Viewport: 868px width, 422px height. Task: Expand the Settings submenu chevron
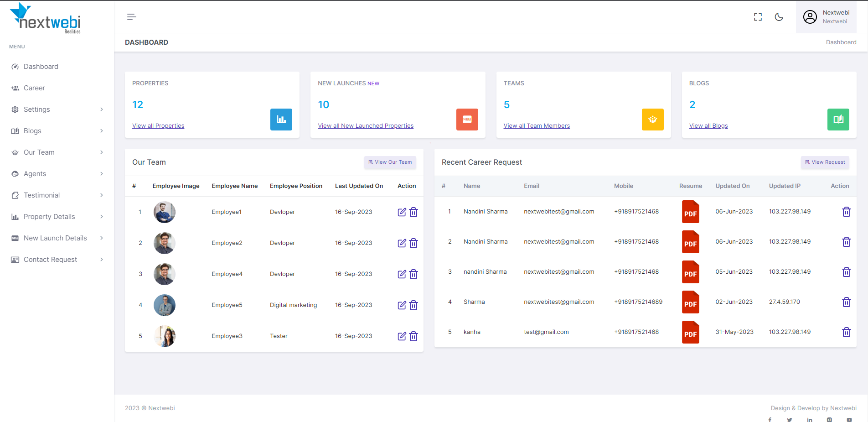(102, 109)
